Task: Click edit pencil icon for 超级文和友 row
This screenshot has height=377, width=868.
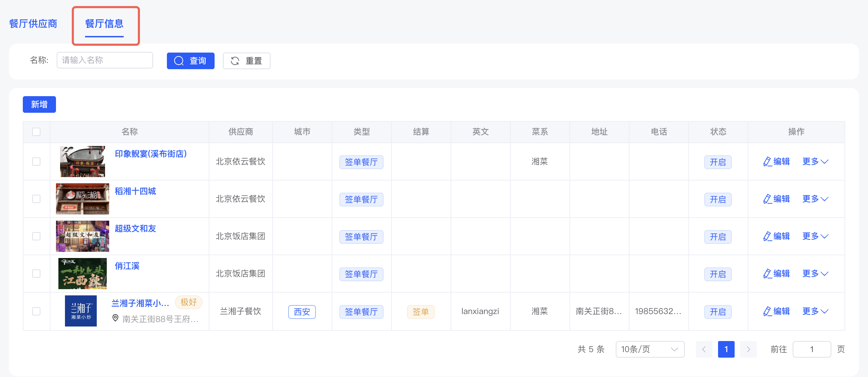Action: [767, 236]
